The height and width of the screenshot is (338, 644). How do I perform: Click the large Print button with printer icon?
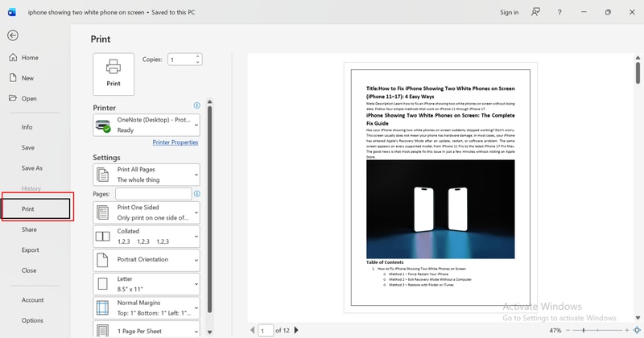click(114, 74)
